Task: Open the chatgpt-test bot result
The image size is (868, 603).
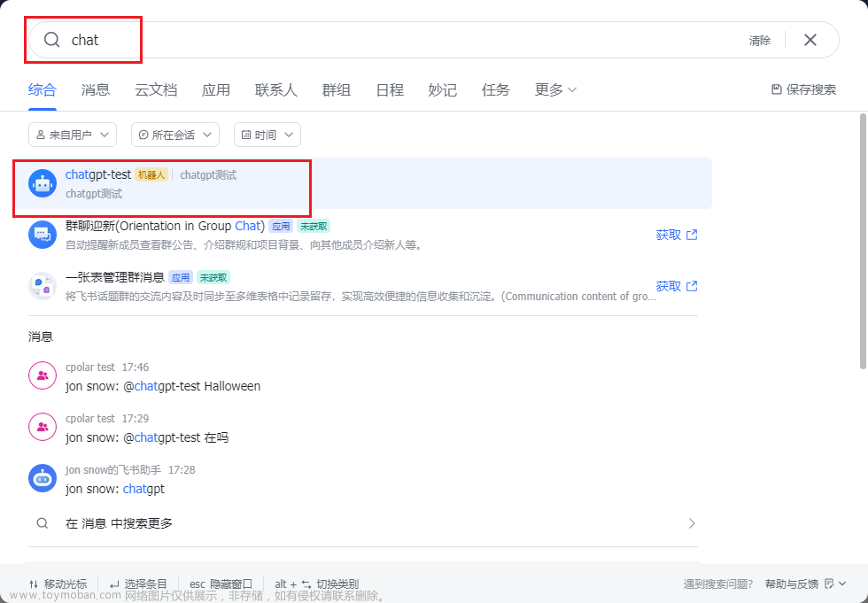Action: [x=362, y=183]
